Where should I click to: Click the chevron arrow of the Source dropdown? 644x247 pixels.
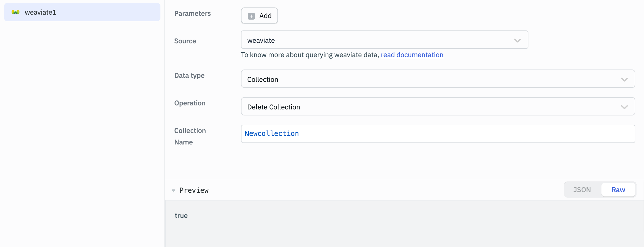[x=517, y=40]
